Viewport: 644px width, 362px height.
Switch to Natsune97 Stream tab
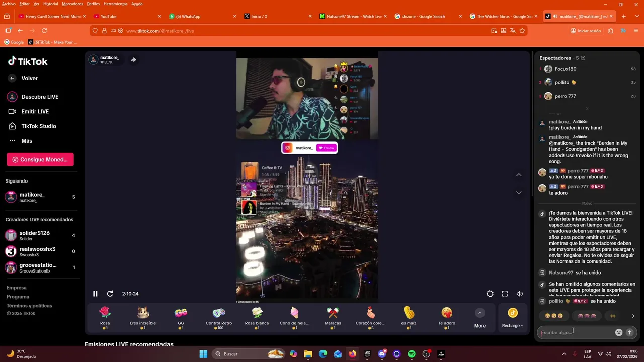coord(352,16)
